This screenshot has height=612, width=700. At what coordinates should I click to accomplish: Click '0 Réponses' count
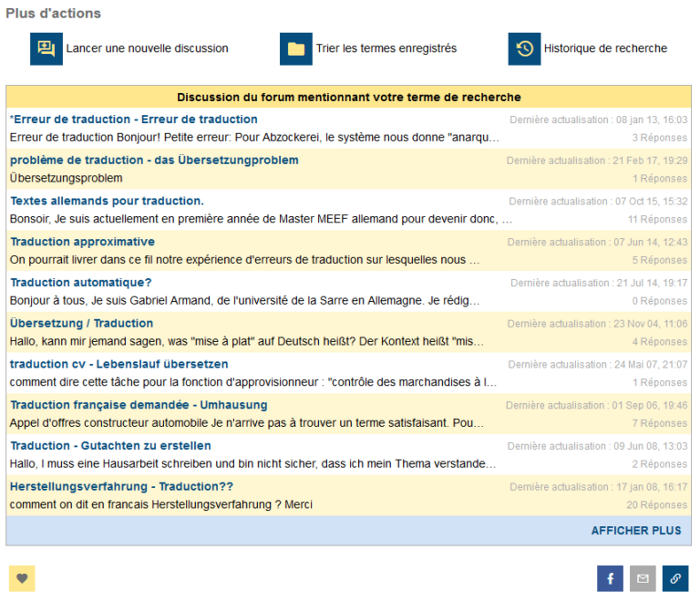[x=660, y=301]
